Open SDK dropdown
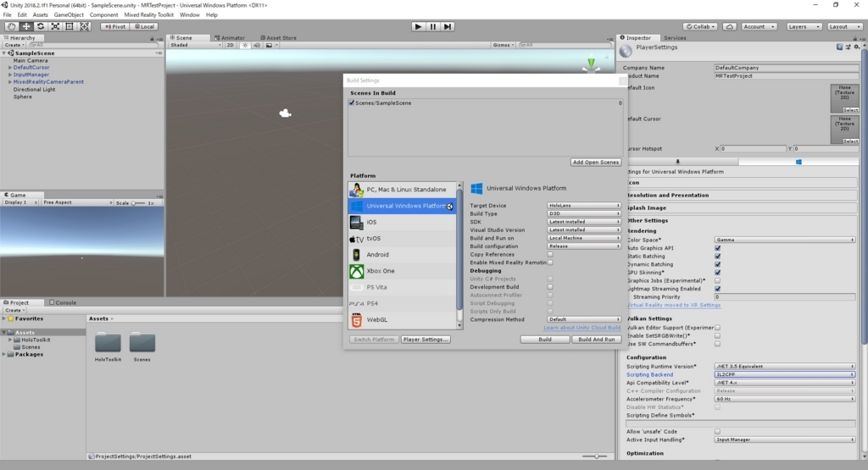Image resolution: width=868 pixels, height=470 pixels. pyautogui.click(x=584, y=222)
